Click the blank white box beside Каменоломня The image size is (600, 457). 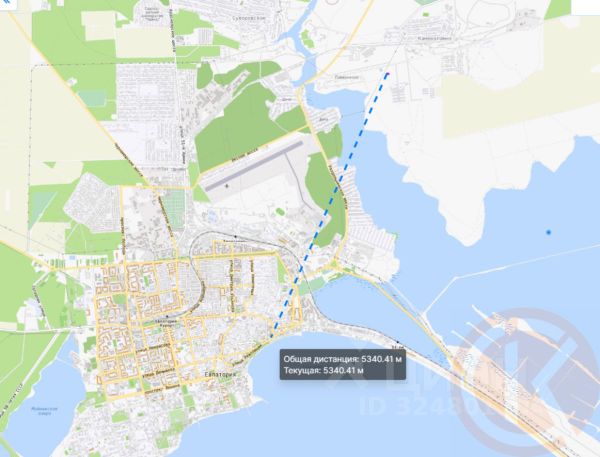click(x=585, y=7)
